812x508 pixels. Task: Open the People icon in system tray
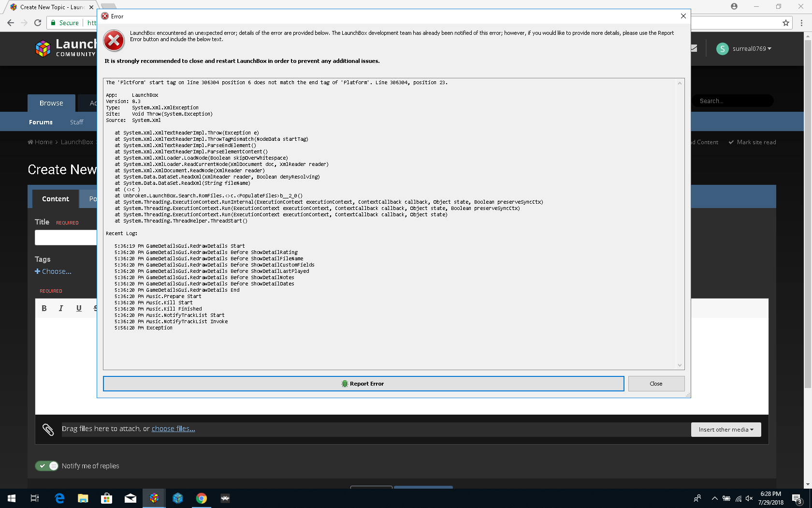[x=697, y=498]
